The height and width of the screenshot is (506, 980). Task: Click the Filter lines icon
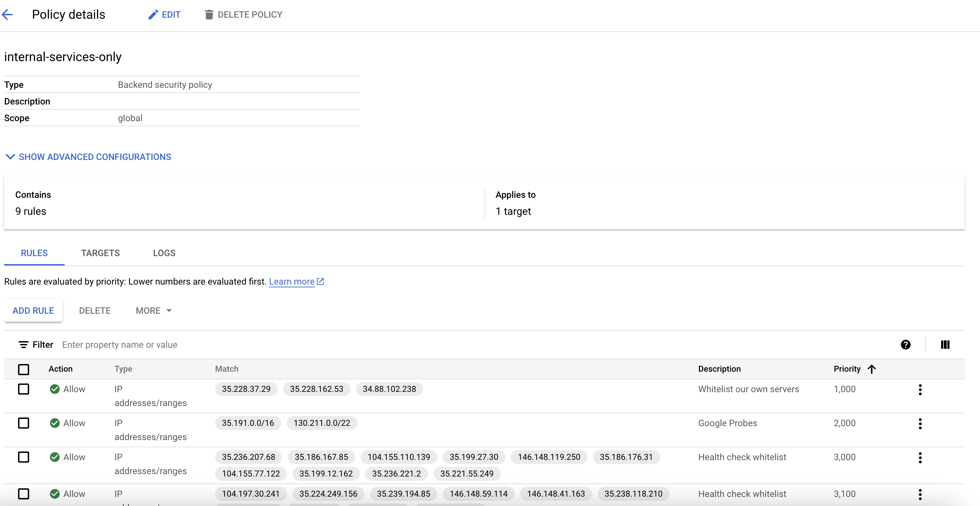coord(23,345)
